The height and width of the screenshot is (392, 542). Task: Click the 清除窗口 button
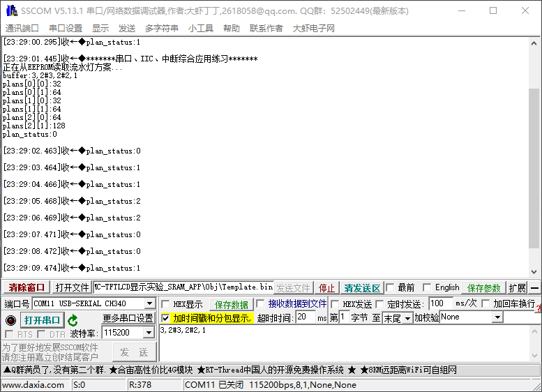coord(27,287)
